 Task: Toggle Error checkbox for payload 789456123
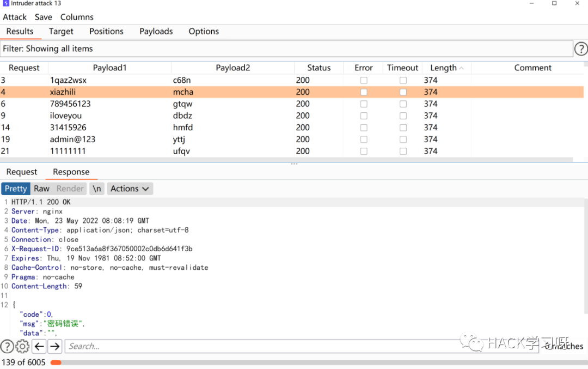[x=364, y=104]
